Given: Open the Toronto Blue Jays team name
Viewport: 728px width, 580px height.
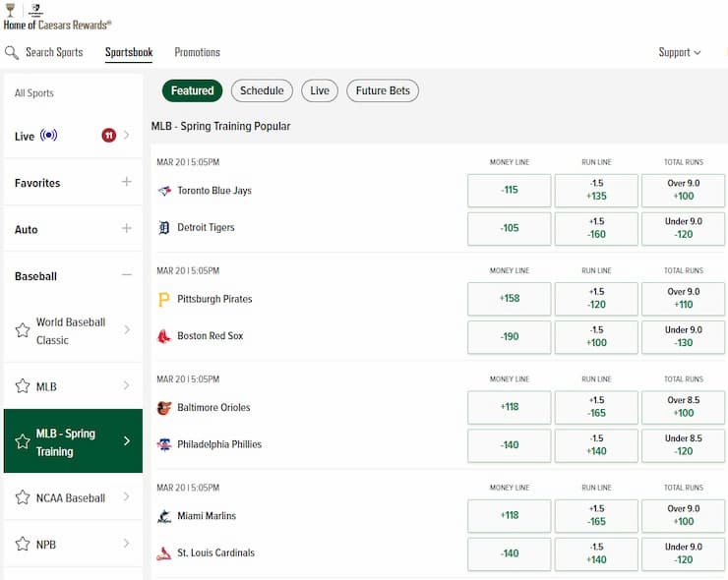Looking at the screenshot, I should [214, 191].
